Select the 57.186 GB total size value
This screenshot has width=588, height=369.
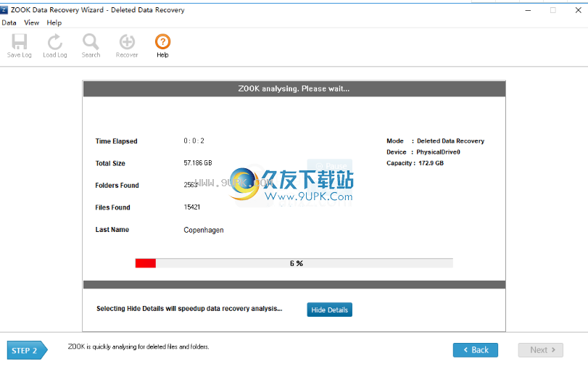tap(198, 162)
